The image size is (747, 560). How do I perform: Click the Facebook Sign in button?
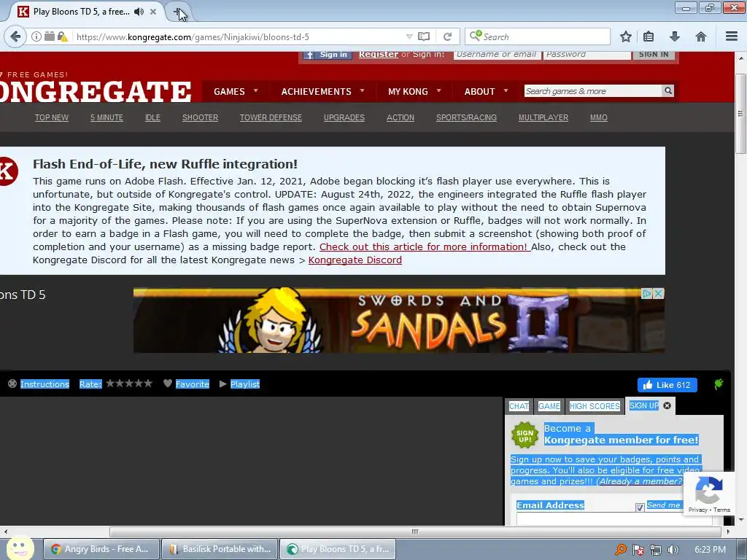pyautogui.click(x=328, y=55)
